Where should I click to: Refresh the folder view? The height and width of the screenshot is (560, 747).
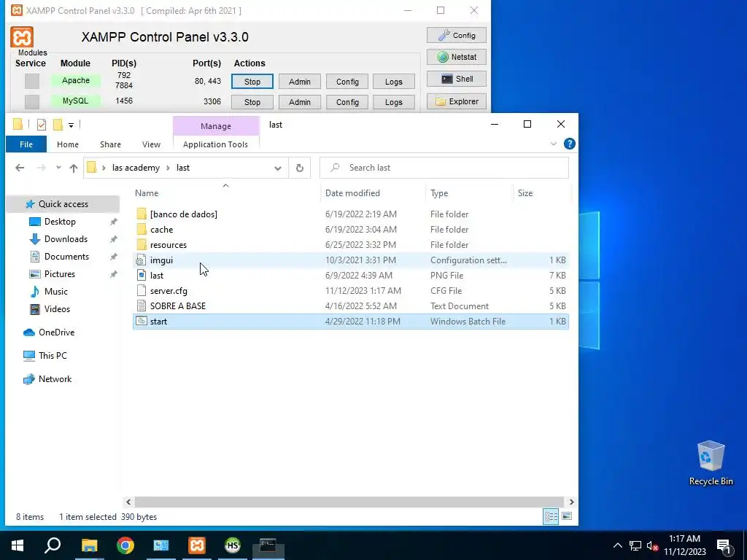[300, 168]
